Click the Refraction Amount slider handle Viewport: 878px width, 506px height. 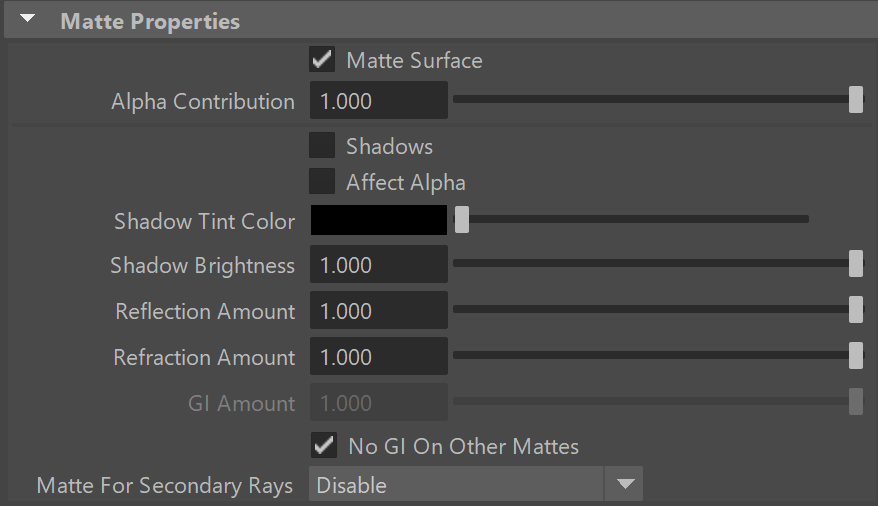click(856, 355)
